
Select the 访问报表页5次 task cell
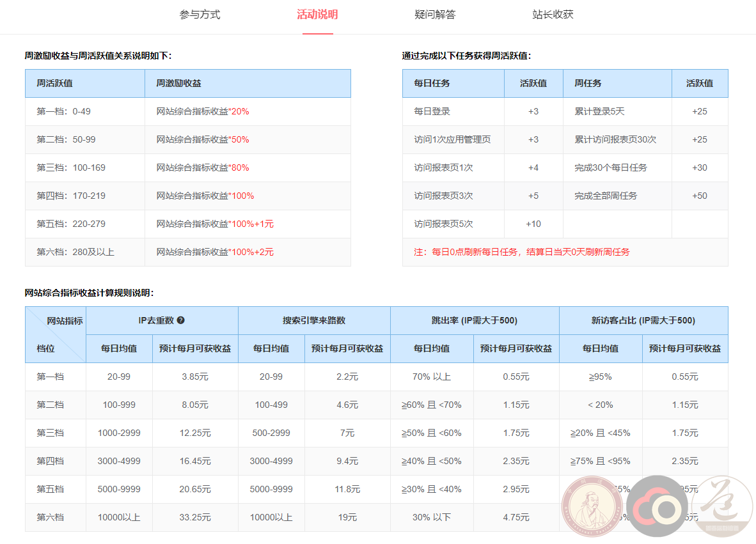point(453,224)
